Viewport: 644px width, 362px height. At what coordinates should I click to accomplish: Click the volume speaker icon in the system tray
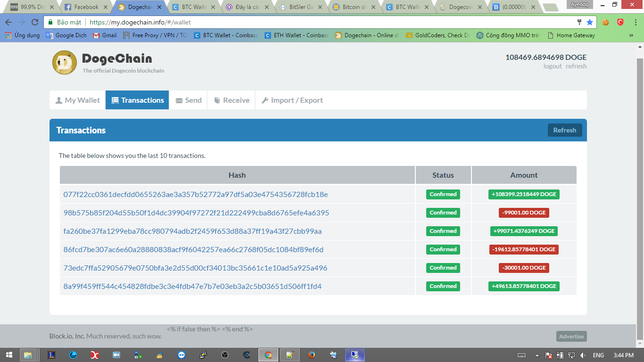583,355
